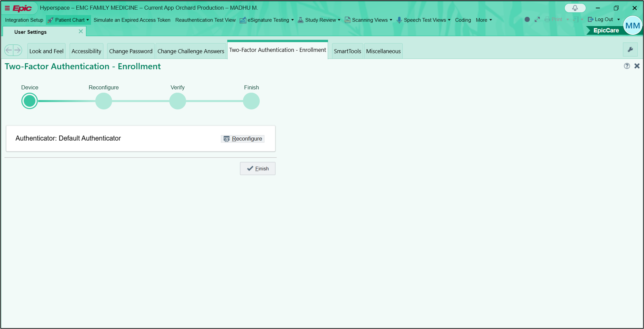Open the MM user avatar
The height and width of the screenshot is (329, 644).
(x=632, y=26)
